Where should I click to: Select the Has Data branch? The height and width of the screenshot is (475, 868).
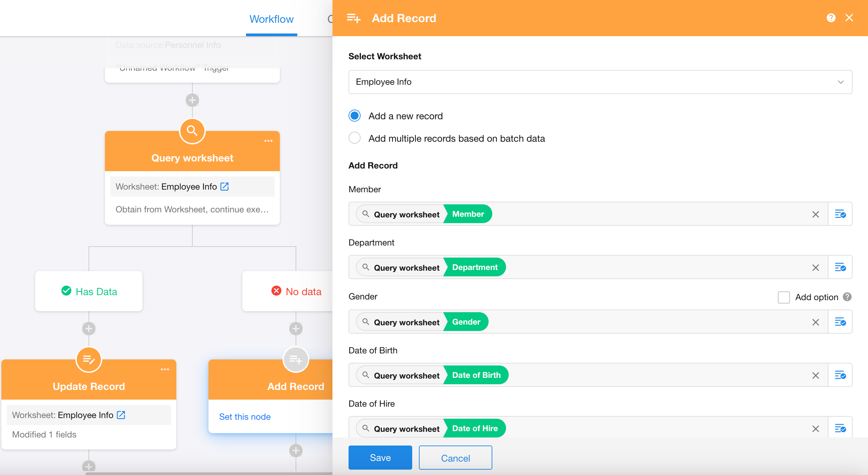click(x=89, y=291)
